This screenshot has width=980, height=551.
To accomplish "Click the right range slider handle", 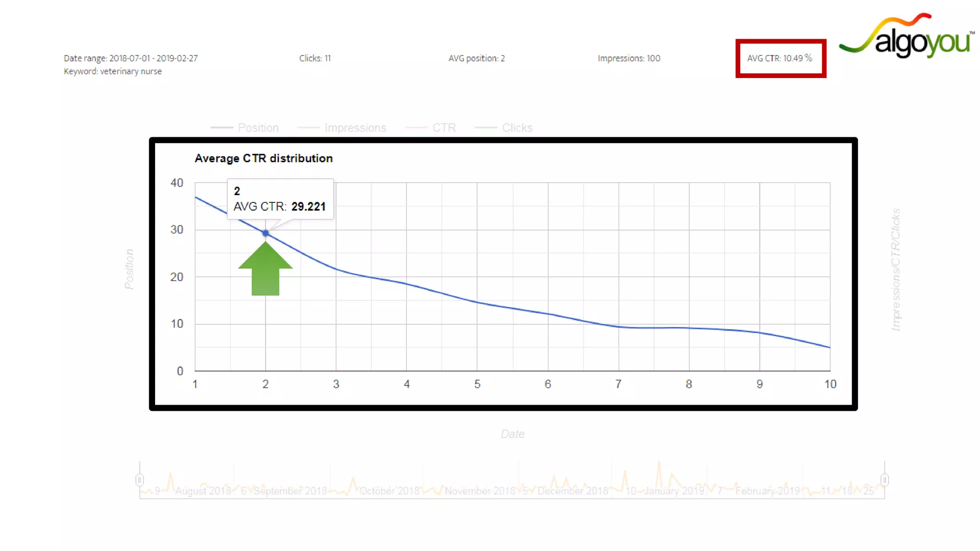I will (884, 479).
